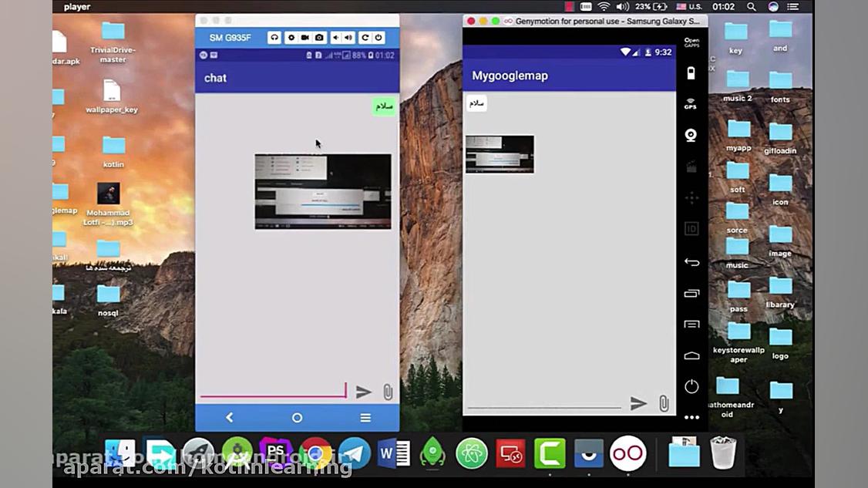Click Genymotion's power button
The height and width of the screenshot is (488, 868).
tap(691, 387)
